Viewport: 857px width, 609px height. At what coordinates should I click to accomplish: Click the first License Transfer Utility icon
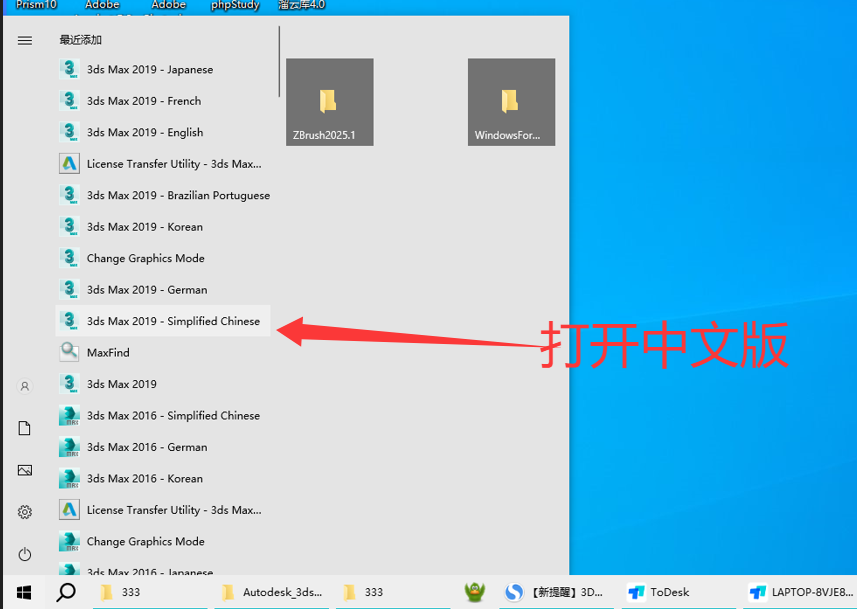coord(69,164)
